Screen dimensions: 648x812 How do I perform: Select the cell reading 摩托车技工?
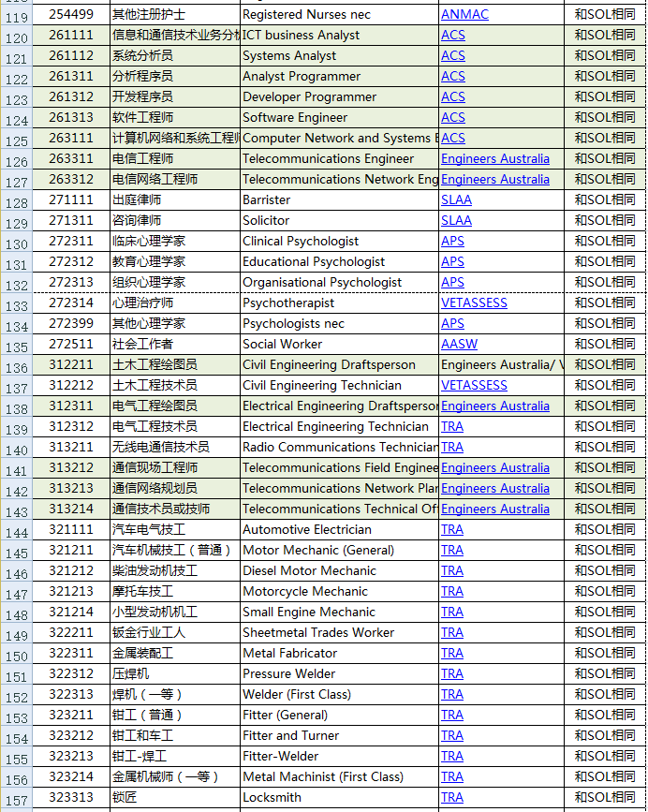pos(175,591)
